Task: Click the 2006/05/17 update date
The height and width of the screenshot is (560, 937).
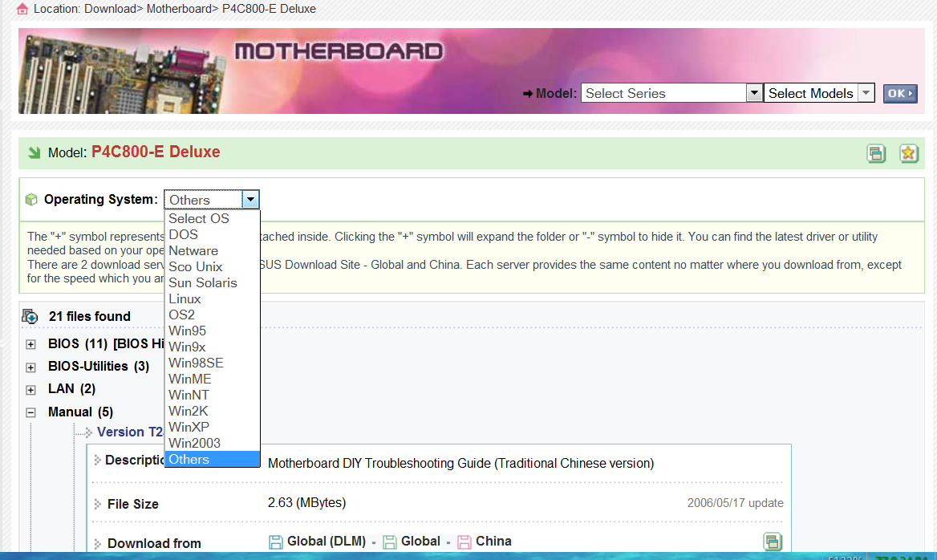Action: point(735,503)
